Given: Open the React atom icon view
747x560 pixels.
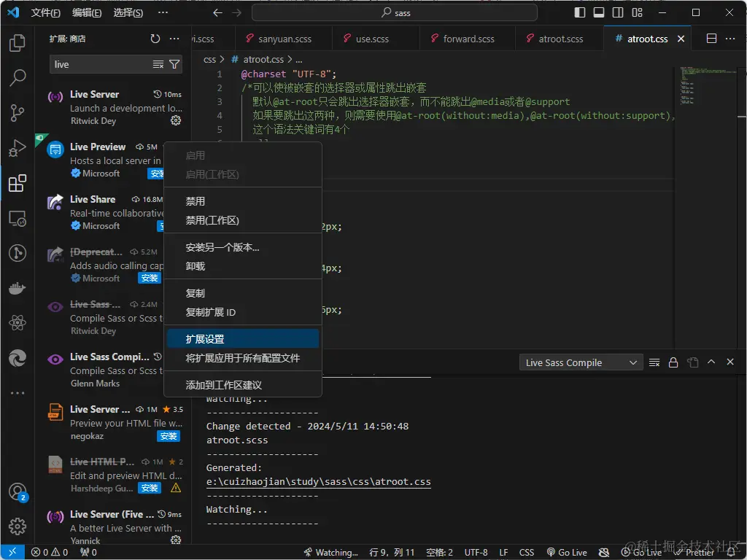Looking at the screenshot, I should click(x=18, y=323).
